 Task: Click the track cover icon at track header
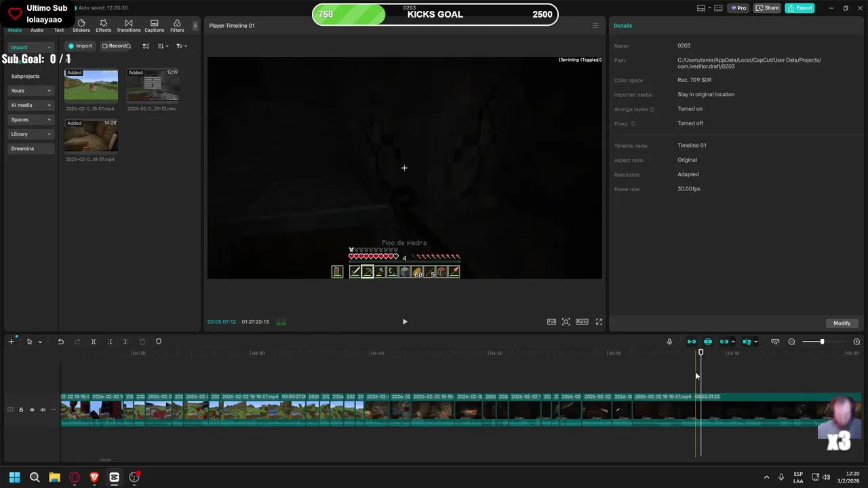[x=10, y=409]
